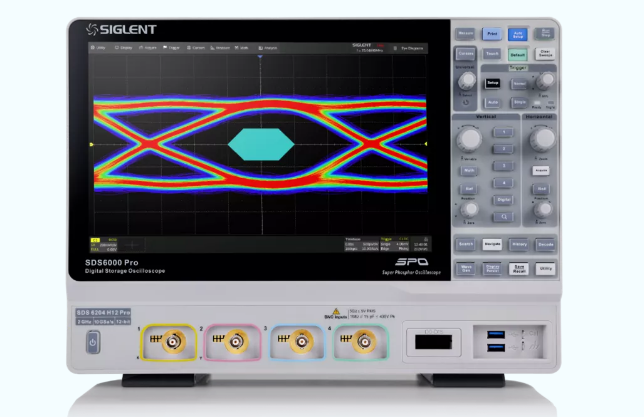Open the Utility menu on screen
Screen dimensions: 644x417
coord(100,47)
